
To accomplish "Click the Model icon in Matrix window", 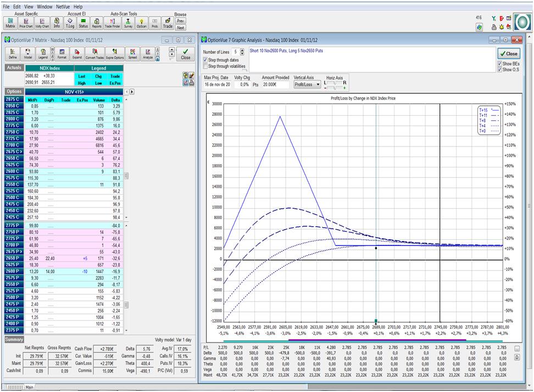I will [x=27, y=54].
